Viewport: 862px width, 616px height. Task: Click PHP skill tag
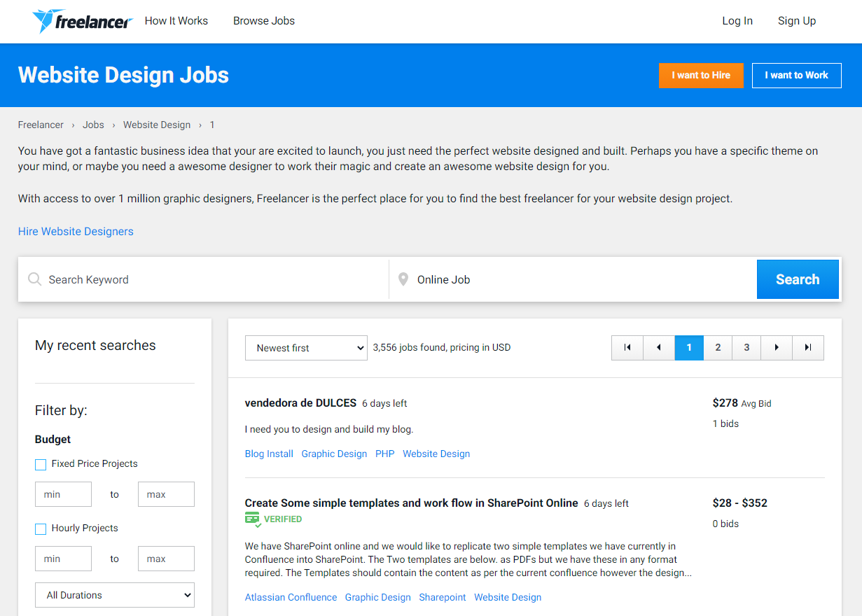(385, 454)
